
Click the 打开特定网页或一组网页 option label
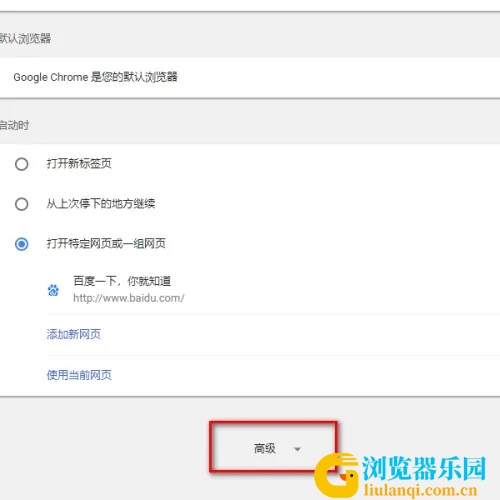[x=106, y=243]
